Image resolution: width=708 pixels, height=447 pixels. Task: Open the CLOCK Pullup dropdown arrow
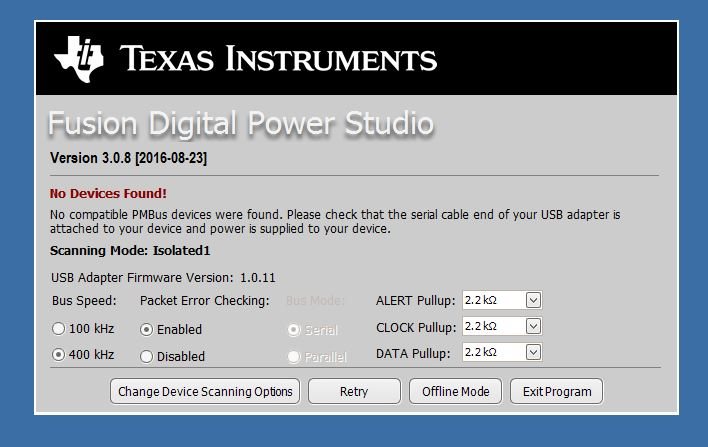[533, 326]
